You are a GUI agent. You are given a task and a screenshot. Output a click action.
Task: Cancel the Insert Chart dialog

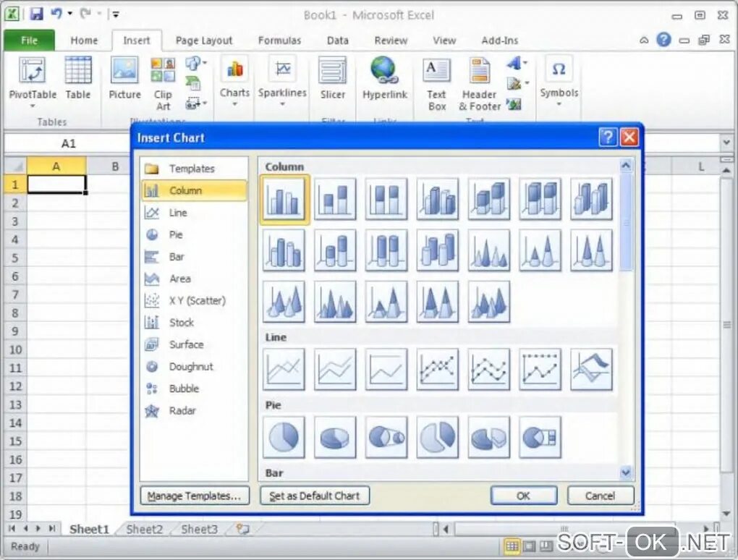[600, 496]
